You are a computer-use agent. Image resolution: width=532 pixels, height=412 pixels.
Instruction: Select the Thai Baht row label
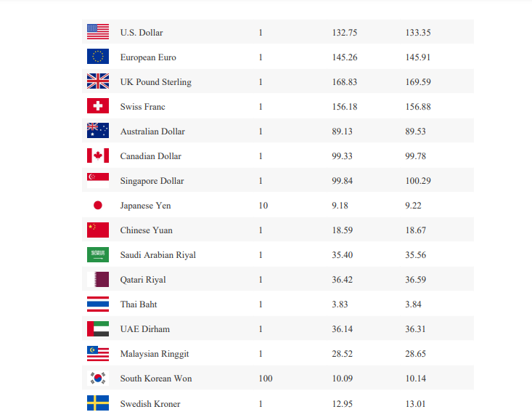pyautogui.click(x=139, y=304)
